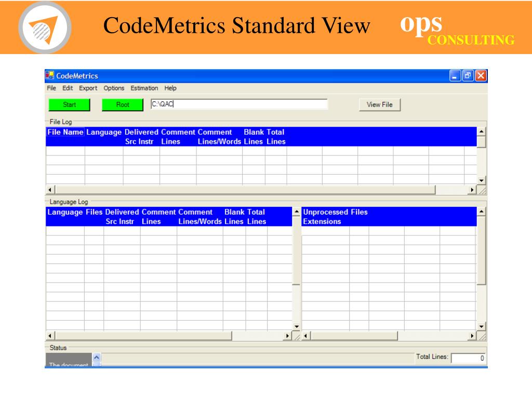Screen dimensions: 532x399
Task: Click the File Log scroll down arrow
Action: tap(482, 180)
